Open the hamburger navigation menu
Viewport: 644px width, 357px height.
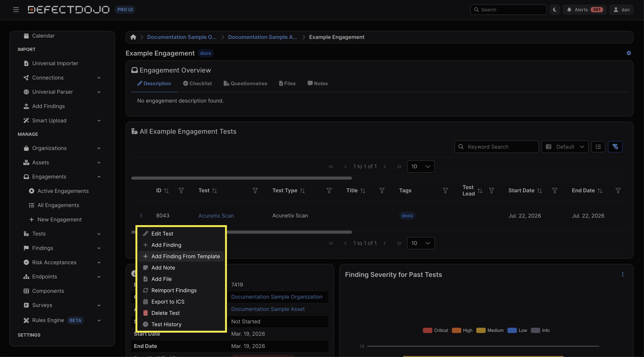tap(16, 9)
